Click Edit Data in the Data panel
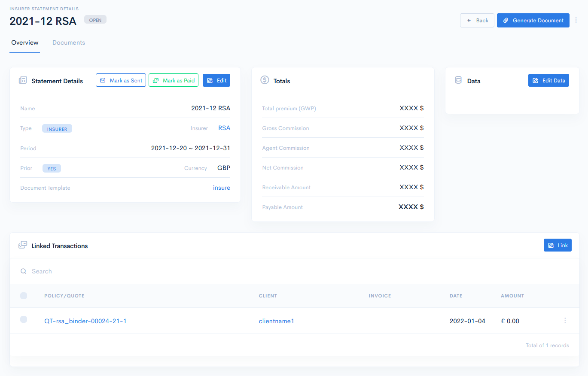Image resolution: width=588 pixels, height=376 pixels. coord(548,80)
